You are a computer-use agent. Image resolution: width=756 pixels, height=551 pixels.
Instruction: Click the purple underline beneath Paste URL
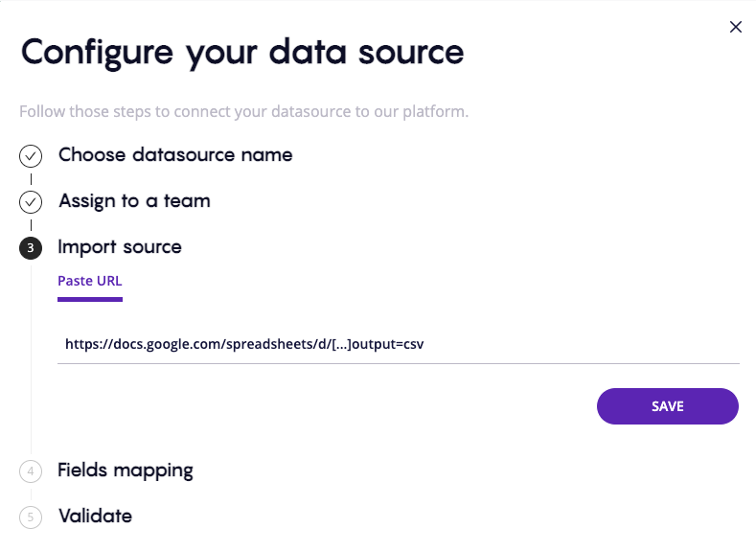pyautogui.click(x=90, y=299)
